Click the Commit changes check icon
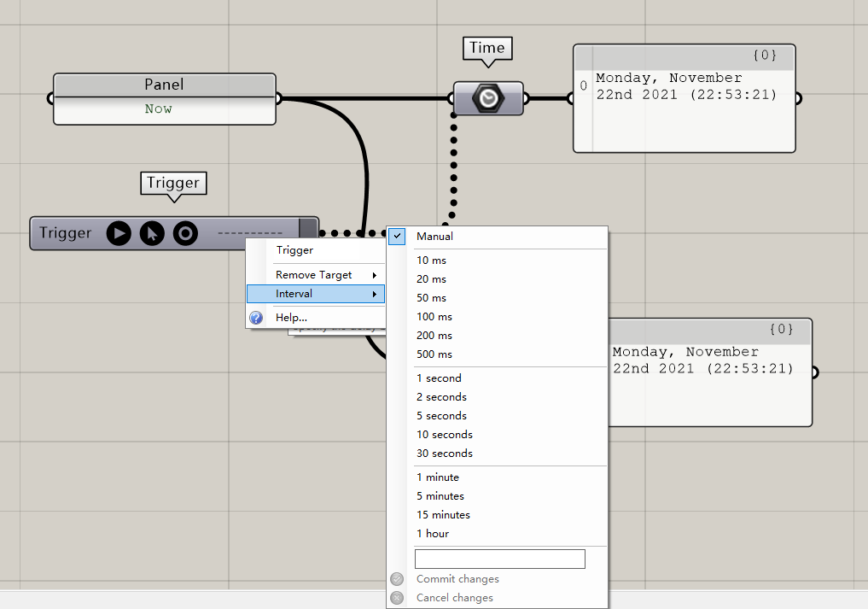Viewport: 868px width, 609px height. pos(397,579)
